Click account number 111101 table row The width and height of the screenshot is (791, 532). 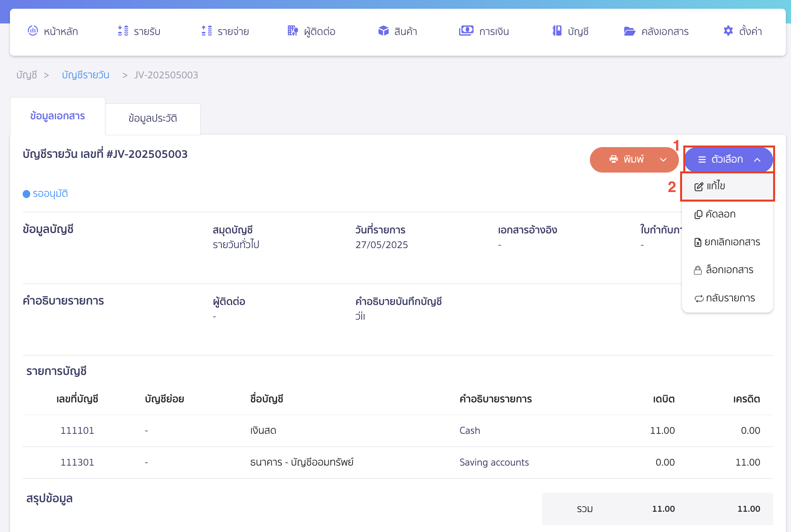pyautogui.click(x=77, y=431)
